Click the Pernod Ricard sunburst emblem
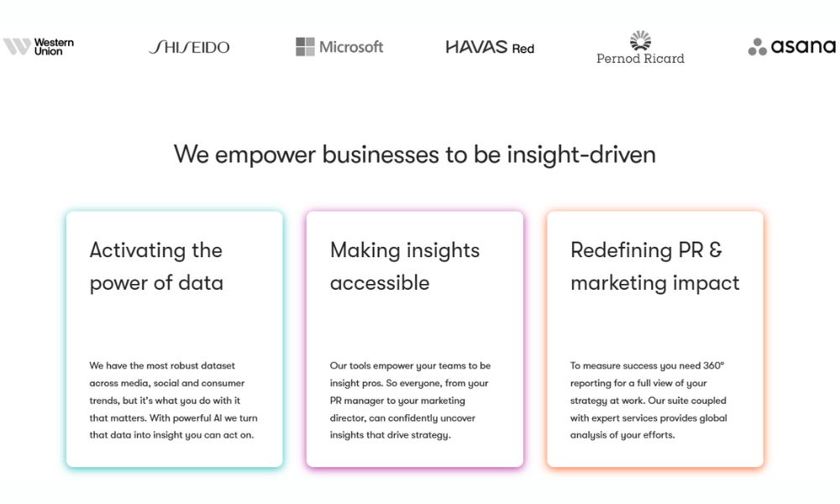The height and width of the screenshot is (504, 840). tap(641, 41)
